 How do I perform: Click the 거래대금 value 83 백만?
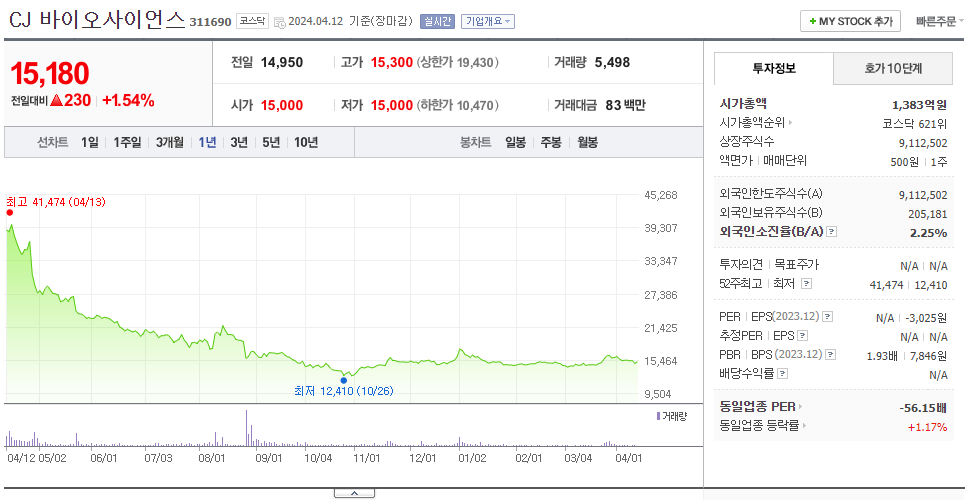tap(625, 106)
